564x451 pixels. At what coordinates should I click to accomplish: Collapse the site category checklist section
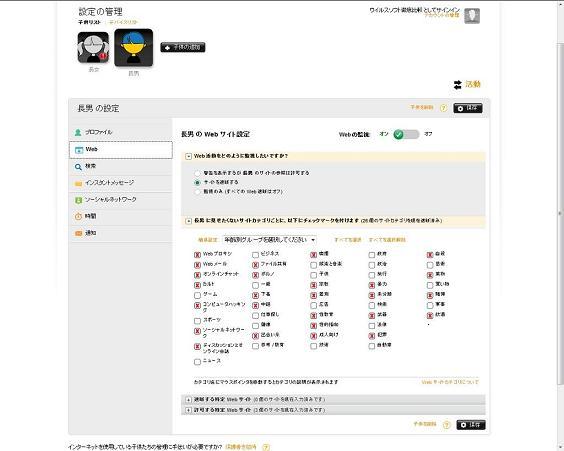click(x=188, y=221)
